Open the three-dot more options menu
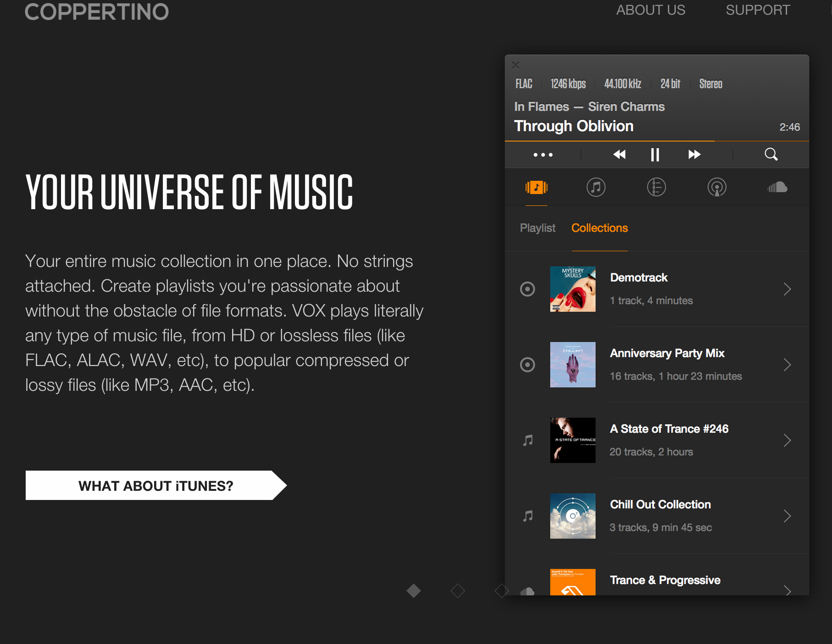 [x=543, y=155]
